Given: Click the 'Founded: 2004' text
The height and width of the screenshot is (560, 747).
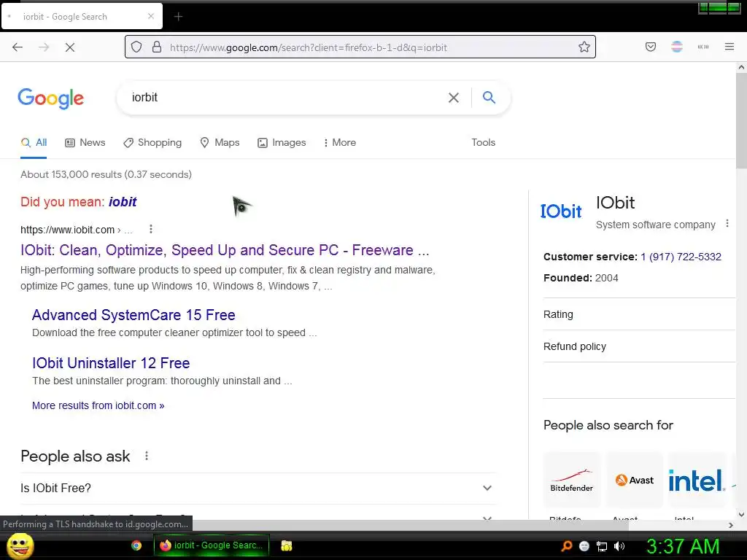Looking at the screenshot, I should (x=581, y=278).
